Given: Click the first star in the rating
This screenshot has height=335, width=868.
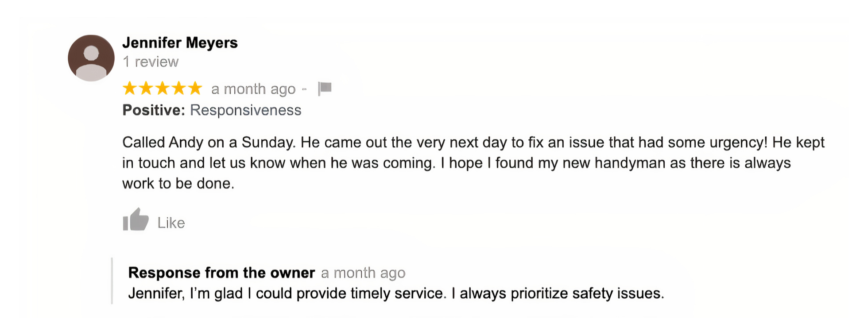Looking at the screenshot, I should point(129,89).
